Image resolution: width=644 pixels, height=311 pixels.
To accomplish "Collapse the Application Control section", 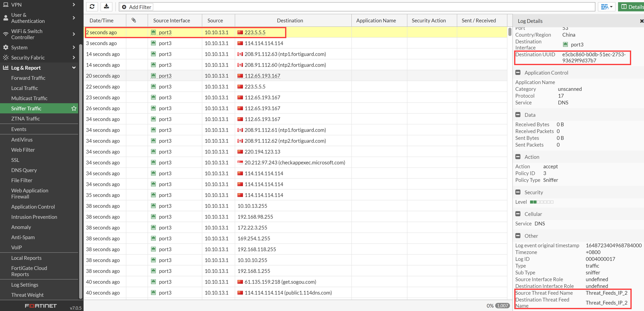I will coord(518,73).
